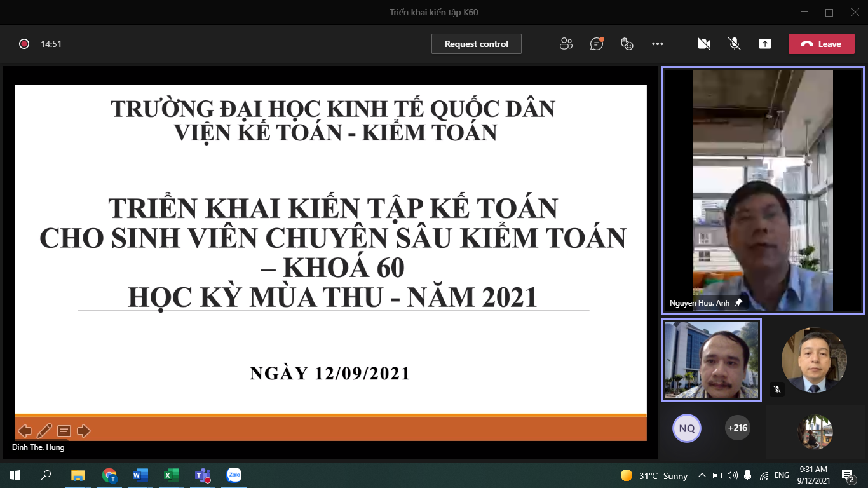868x488 pixels.
Task: Click the ENG input language indicator
Action: [782, 475]
